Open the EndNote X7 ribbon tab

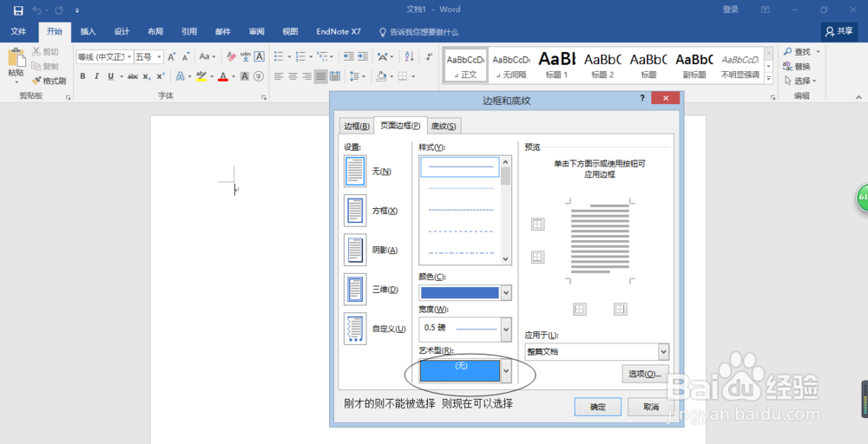point(339,31)
